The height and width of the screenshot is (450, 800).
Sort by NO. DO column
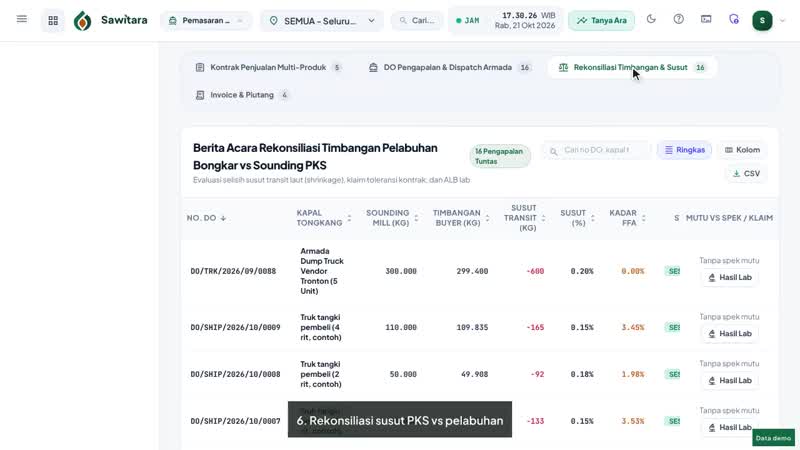click(206, 218)
